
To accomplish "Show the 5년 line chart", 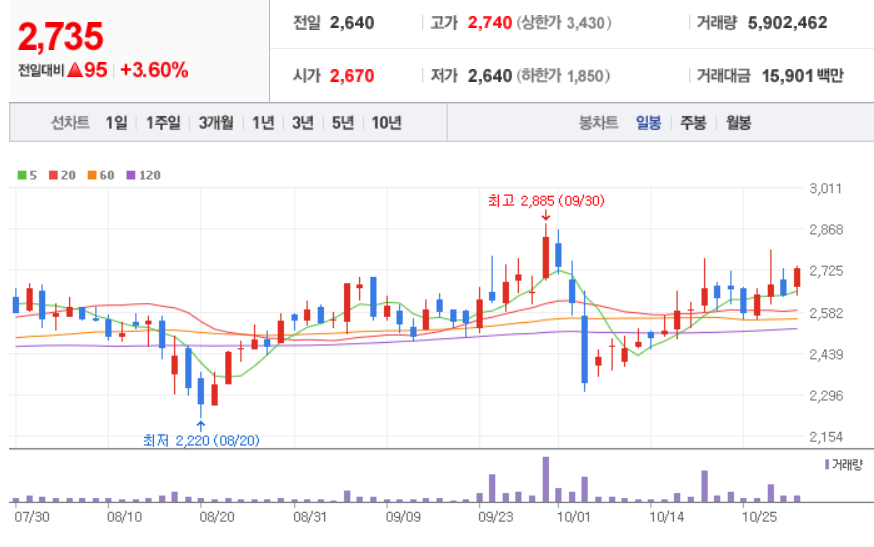I will (x=343, y=122).
